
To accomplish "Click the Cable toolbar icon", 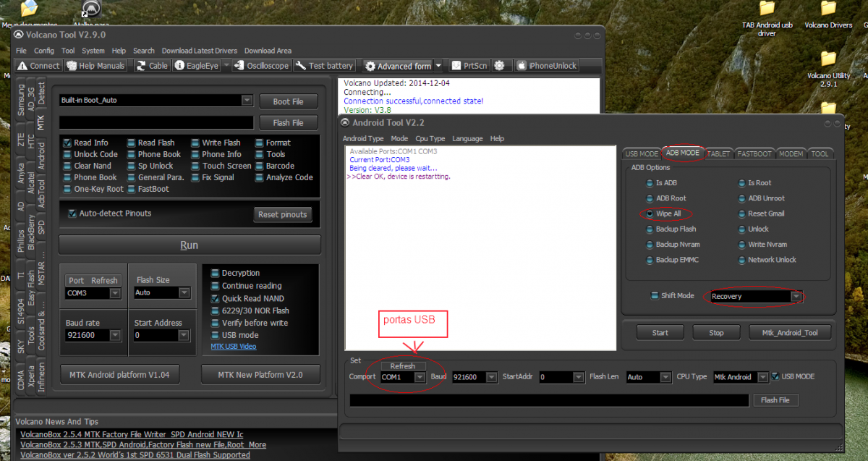I will tap(140, 66).
